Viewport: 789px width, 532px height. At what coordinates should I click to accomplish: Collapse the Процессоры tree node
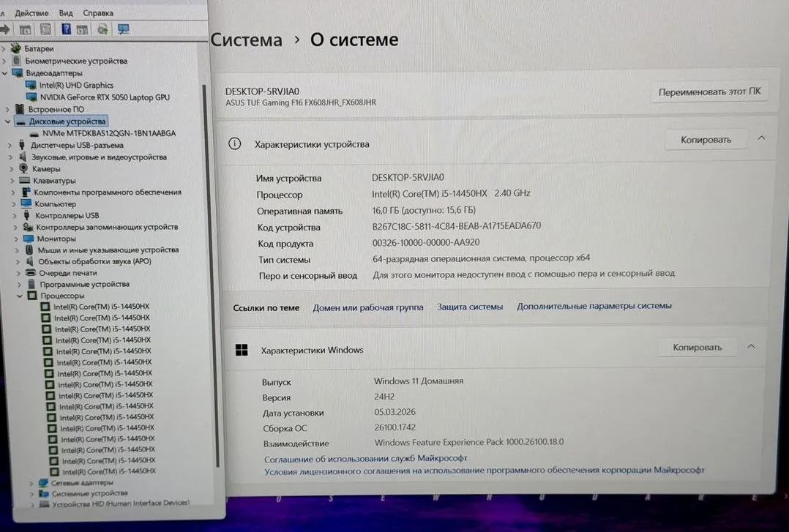20,296
